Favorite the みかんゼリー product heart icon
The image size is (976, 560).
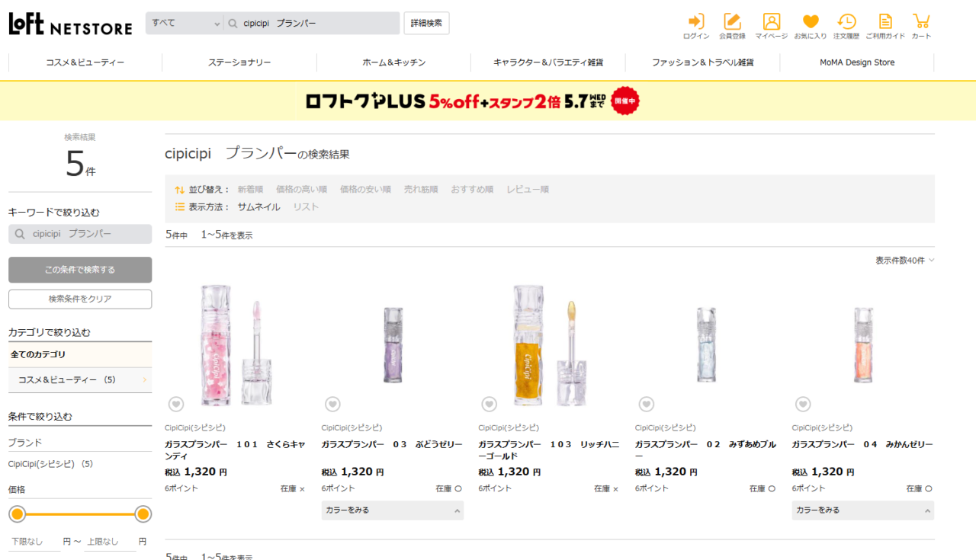[803, 404]
